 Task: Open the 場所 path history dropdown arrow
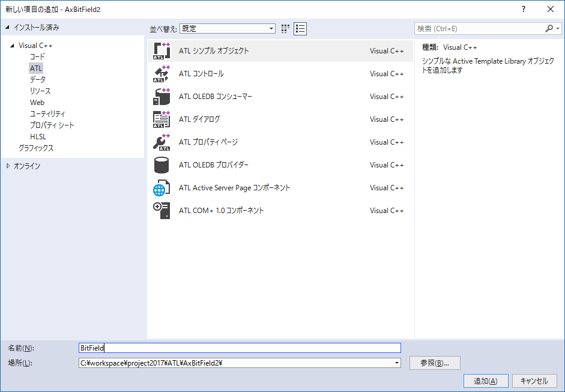[396, 363]
